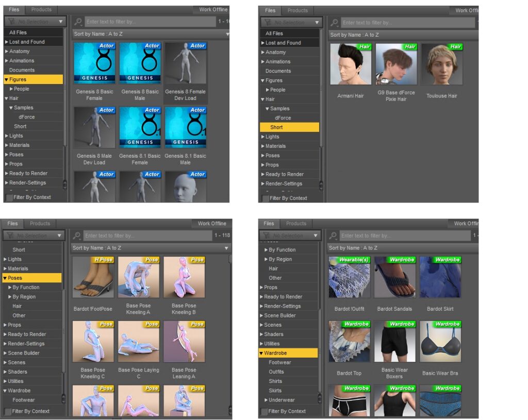This screenshot has width=528, height=420.
Task: Select the Genesis 8 Basic Female actor thumbnail
Action: pyautogui.click(x=94, y=63)
